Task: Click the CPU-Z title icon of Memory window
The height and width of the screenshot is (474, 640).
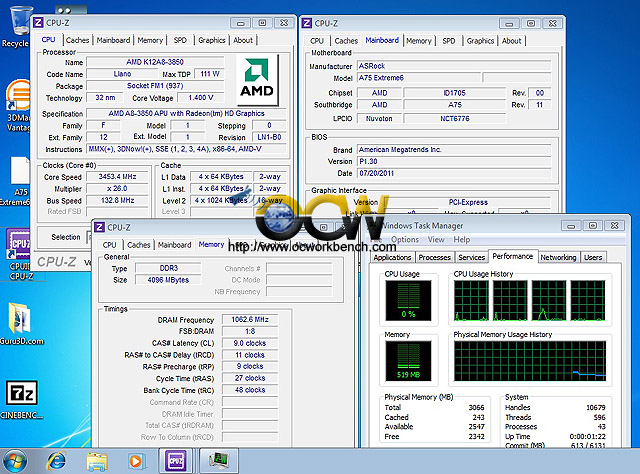Action: pyautogui.click(x=99, y=227)
